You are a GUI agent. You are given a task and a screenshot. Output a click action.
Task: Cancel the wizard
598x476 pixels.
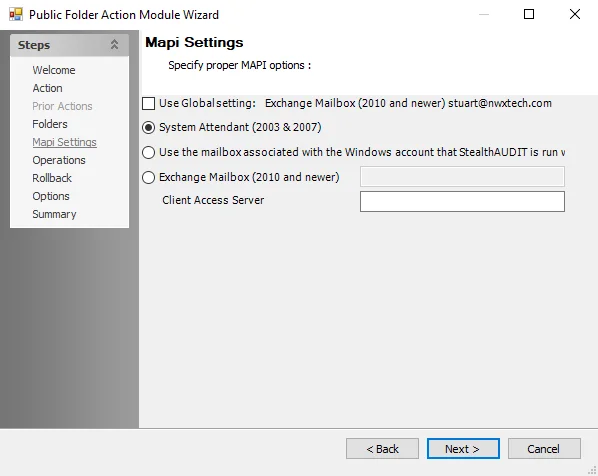click(544, 449)
